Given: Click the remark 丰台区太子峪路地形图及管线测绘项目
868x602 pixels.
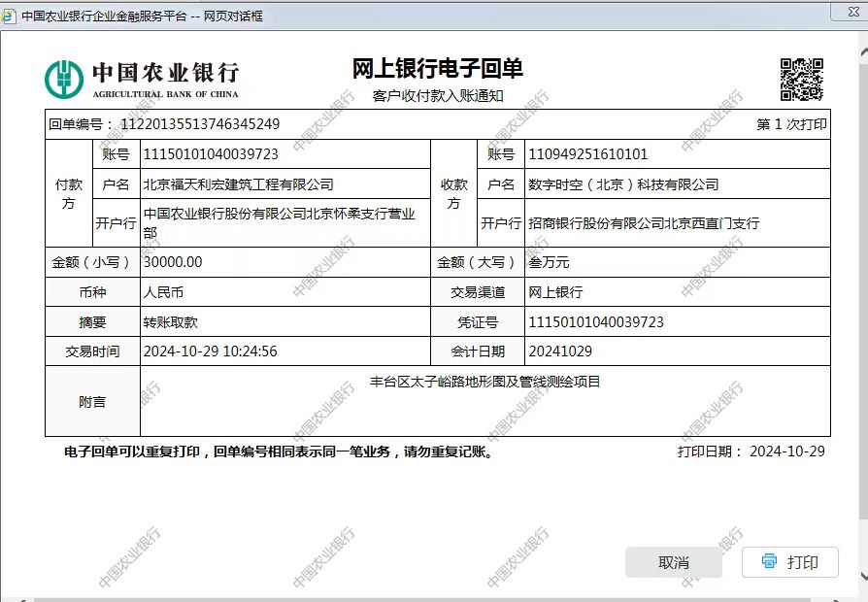Looking at the screenshot, I should (x=484, y=382).
